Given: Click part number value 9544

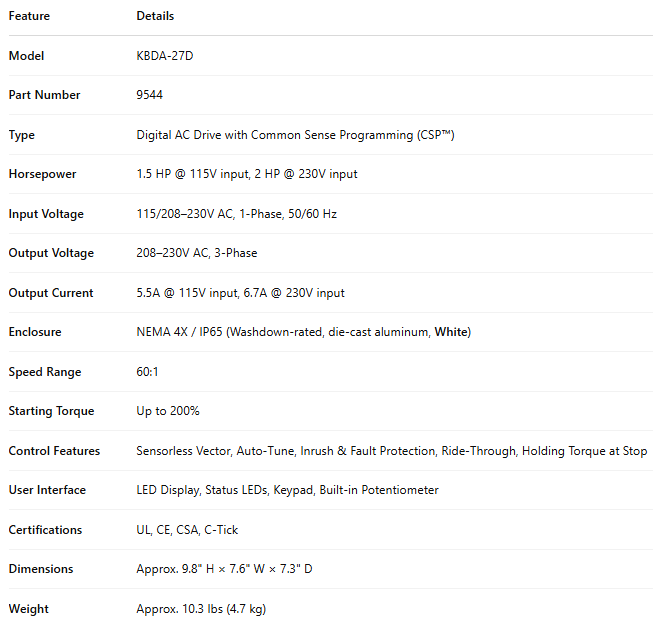Looking at the screenshot, I should [x=150, y=95].
